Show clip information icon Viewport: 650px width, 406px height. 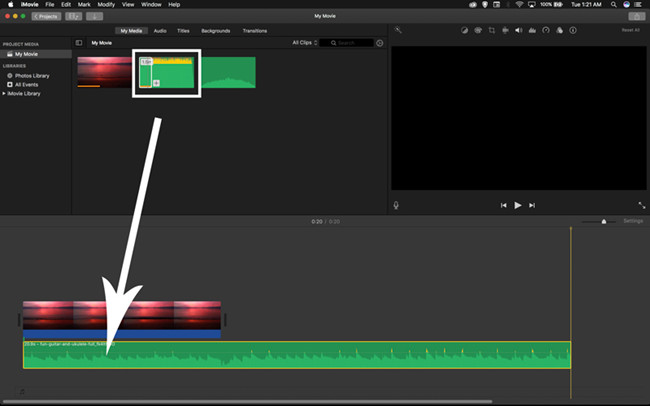[x=573, y=30]
